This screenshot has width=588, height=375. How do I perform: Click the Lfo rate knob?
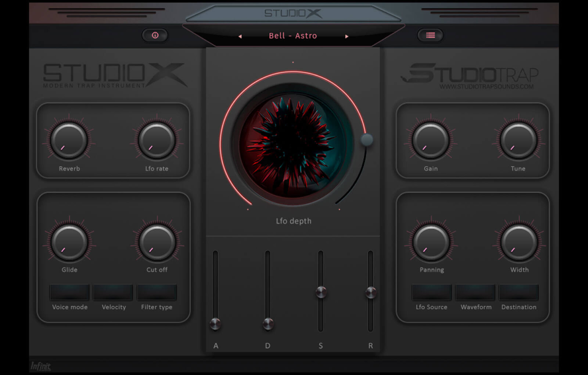point(156,141)
